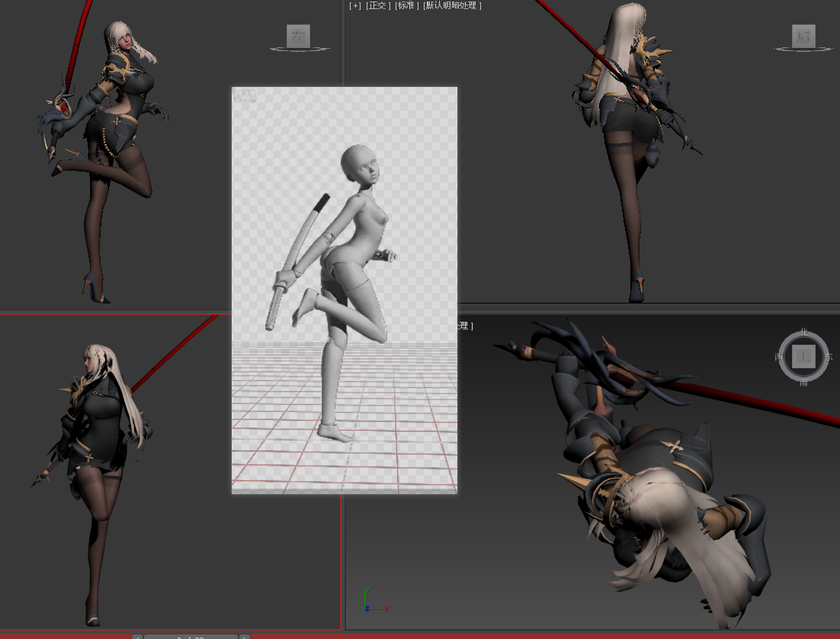Click the compass ring beneath the 后 ViewCube

point(803,50)
